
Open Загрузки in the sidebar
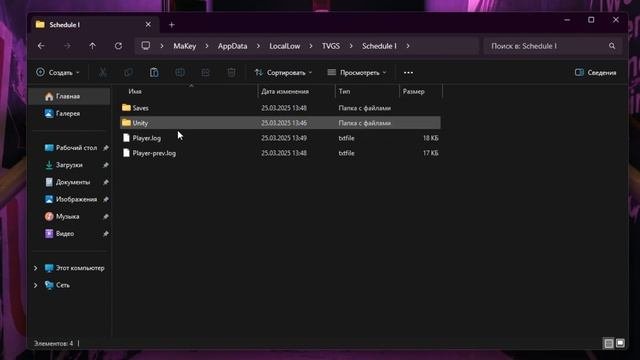coord(70,165)
